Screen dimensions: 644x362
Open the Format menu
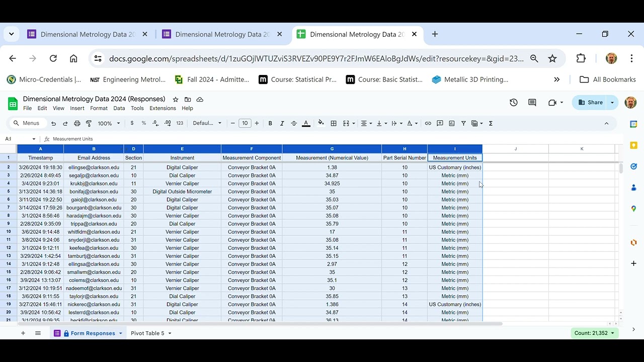click(99, 108)
